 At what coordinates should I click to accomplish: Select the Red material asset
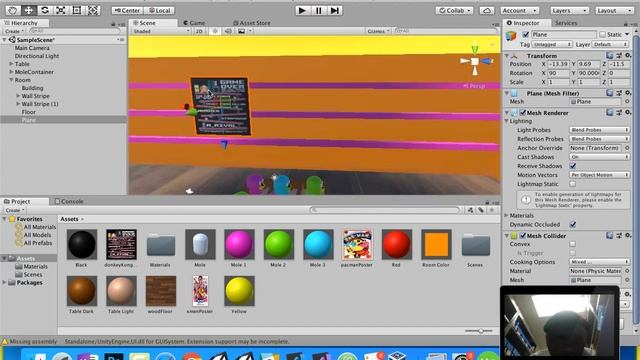[x=396, y=244]
